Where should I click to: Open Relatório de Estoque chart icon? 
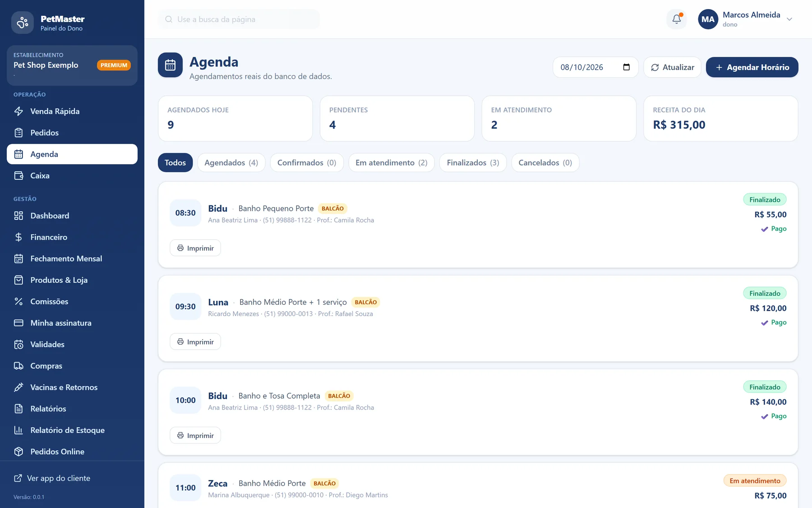tap(18, 430)
